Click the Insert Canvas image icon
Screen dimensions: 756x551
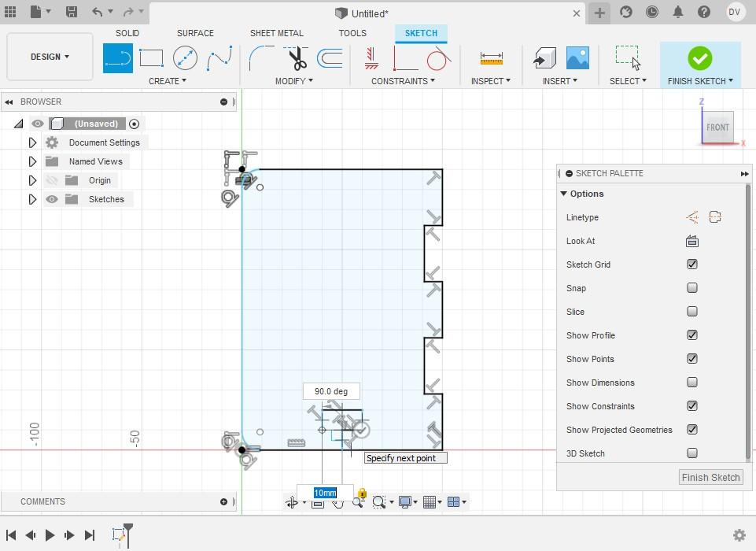pyautogui.click(x=577, y=58)
